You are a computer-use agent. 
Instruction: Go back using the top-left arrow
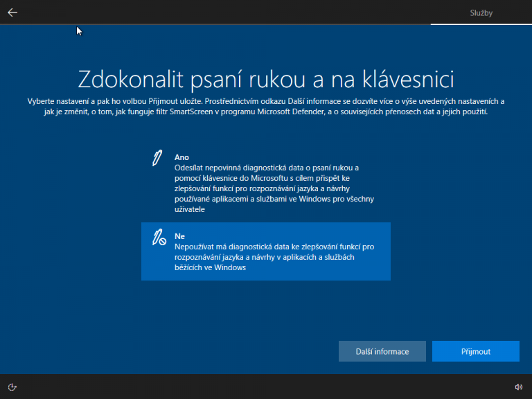[12, 12]
